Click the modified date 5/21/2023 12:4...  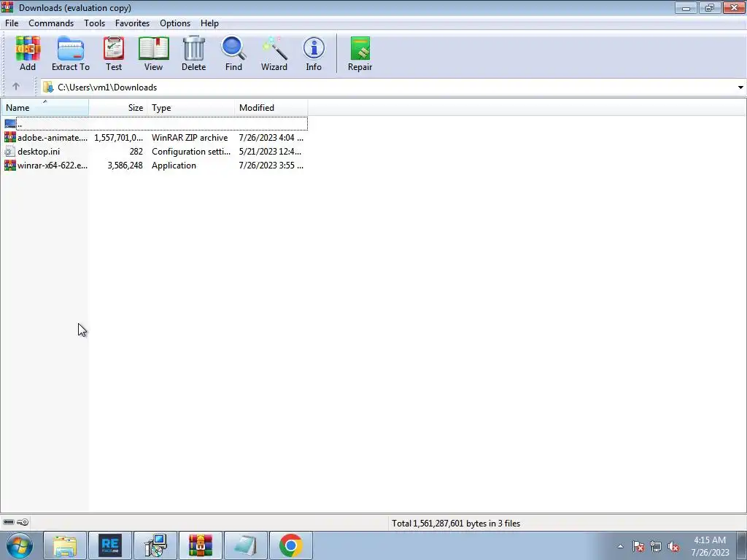(x=270, y=152)
